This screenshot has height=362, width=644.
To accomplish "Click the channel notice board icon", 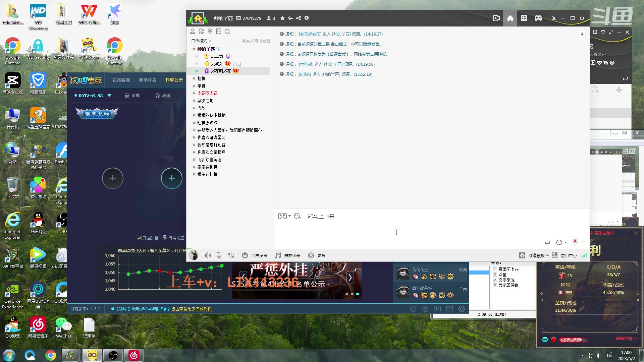I will [x=219, y=31].
